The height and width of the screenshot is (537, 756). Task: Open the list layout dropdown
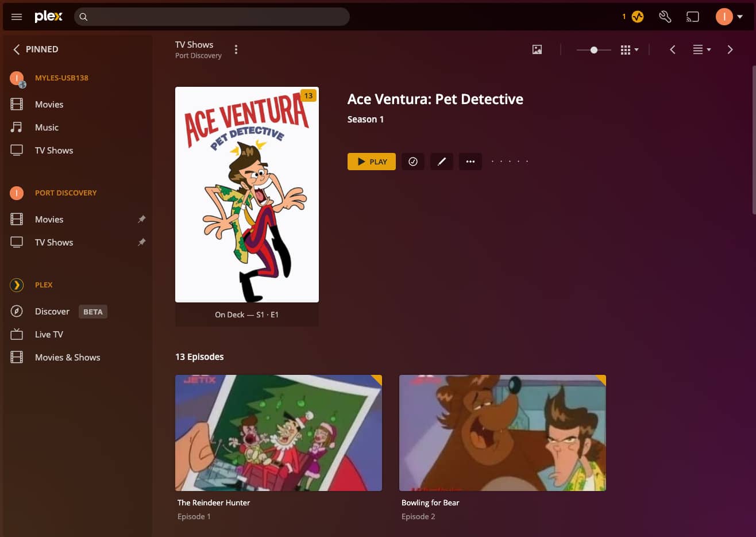[701, 49]
